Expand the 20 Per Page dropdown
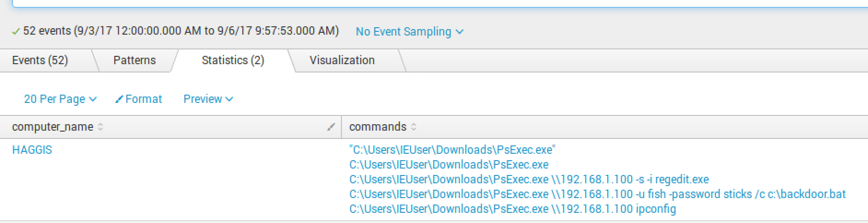Viewport: 868px width, 223px height. [60, 99]
